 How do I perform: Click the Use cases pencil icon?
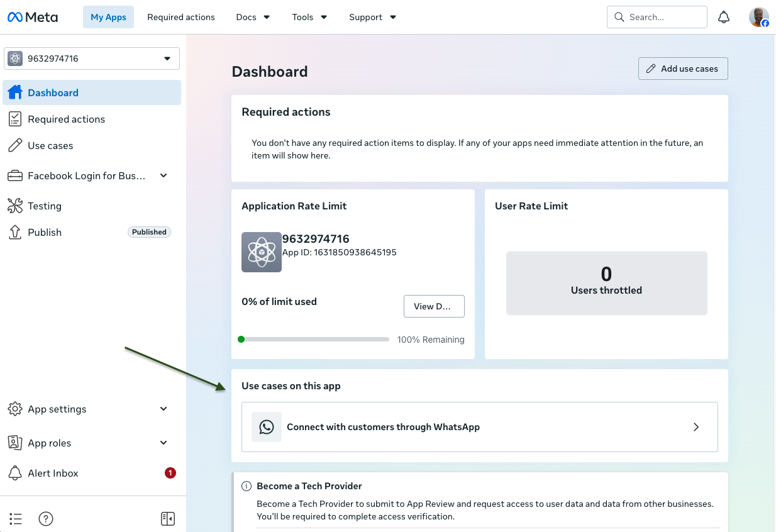pyautogui.click(x=15, y=145)
